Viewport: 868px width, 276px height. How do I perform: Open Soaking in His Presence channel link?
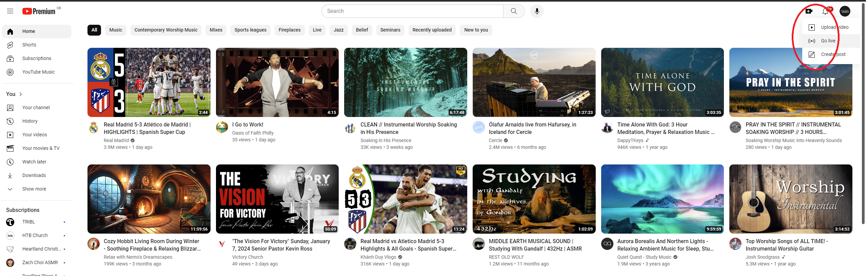(x=386, y=140)
